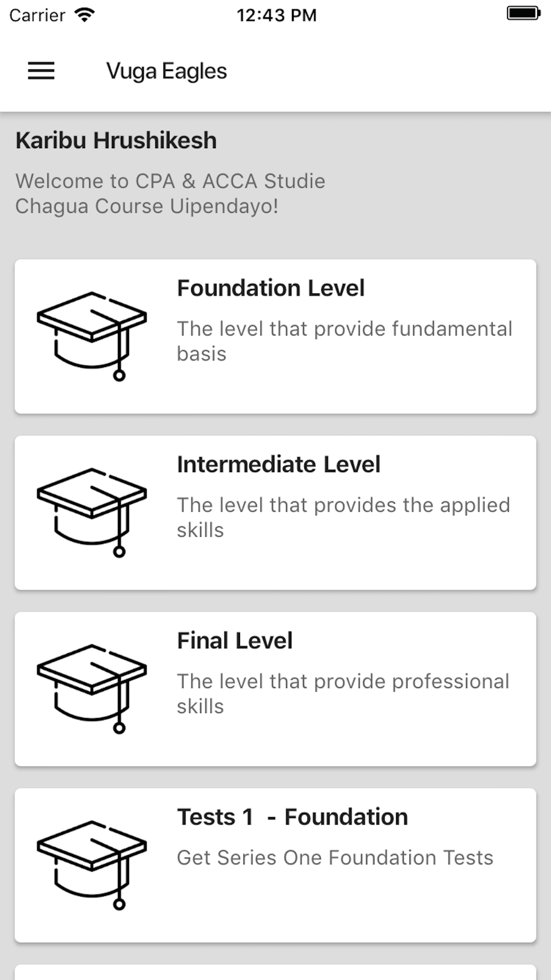The width and height of the screenshot is (551, 980).
Task: Tap the 12:43 PM clock
Action: [x=277, y=15]
